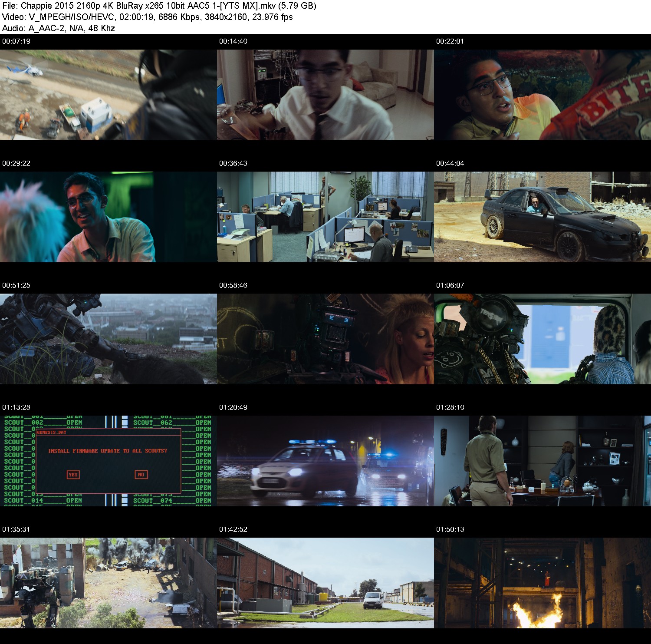The height and width of the screenshot is (644, 651).
Task: Open the thumbnail at 00:51:25
Action: pos(108,339)
